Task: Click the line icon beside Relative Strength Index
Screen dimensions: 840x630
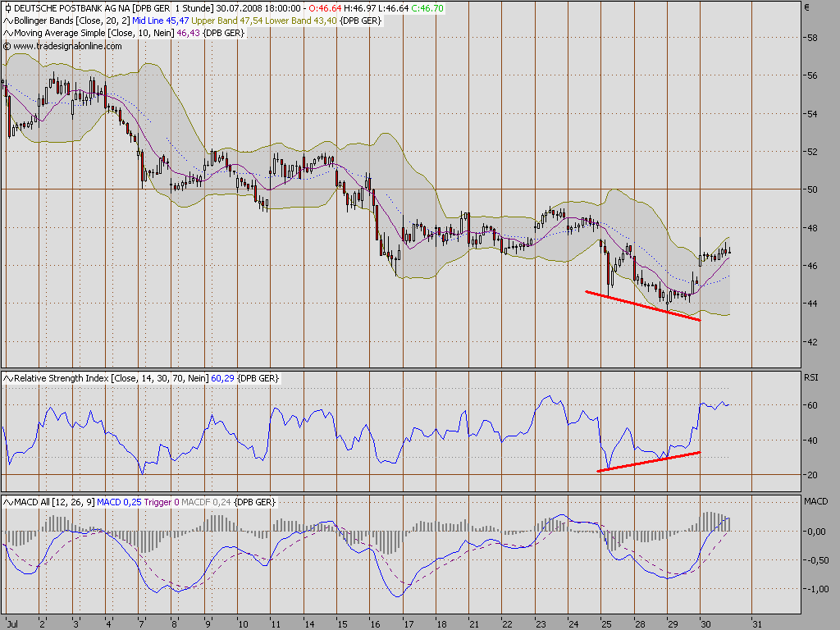Action: click(8, 379)
